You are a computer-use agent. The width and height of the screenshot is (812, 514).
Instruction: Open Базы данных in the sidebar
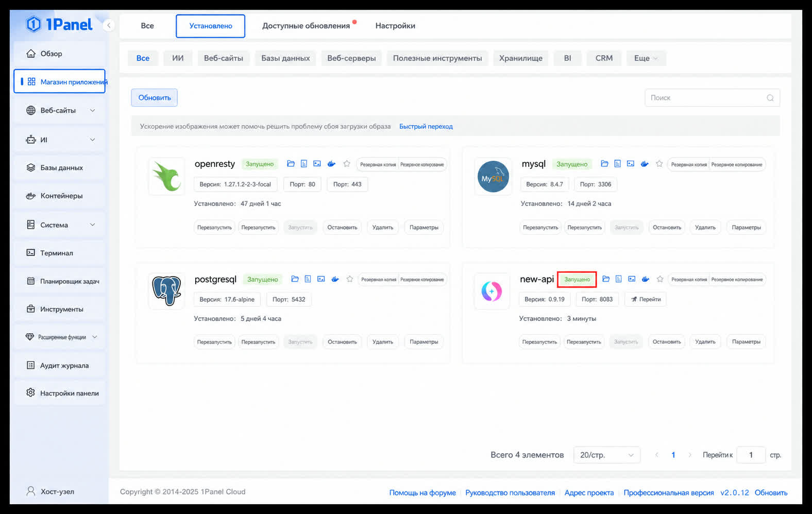point(60,167)
